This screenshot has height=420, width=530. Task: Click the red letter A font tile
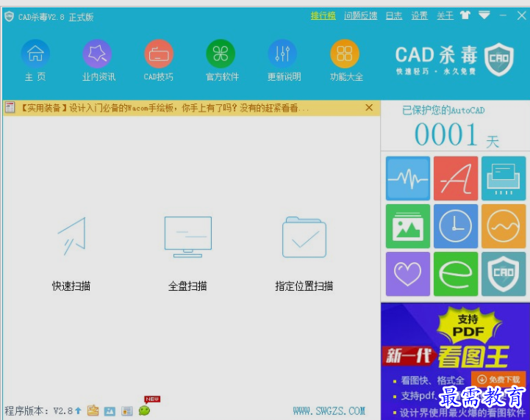point(456,178)
